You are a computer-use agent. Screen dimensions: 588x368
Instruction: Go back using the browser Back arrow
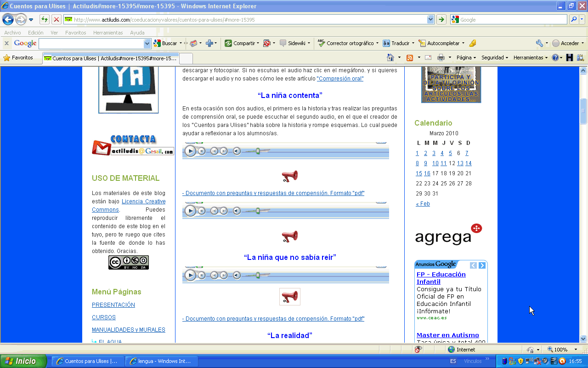pos(8,20)
